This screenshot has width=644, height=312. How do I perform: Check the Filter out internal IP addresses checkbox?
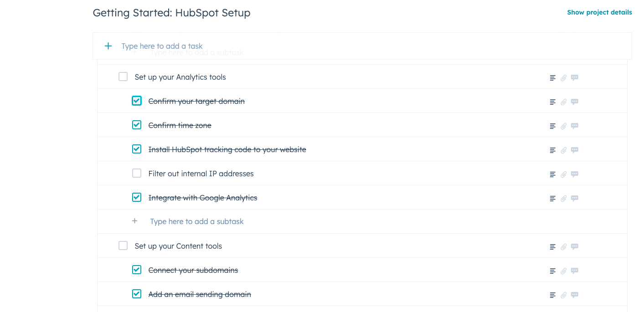click(137, 173)
